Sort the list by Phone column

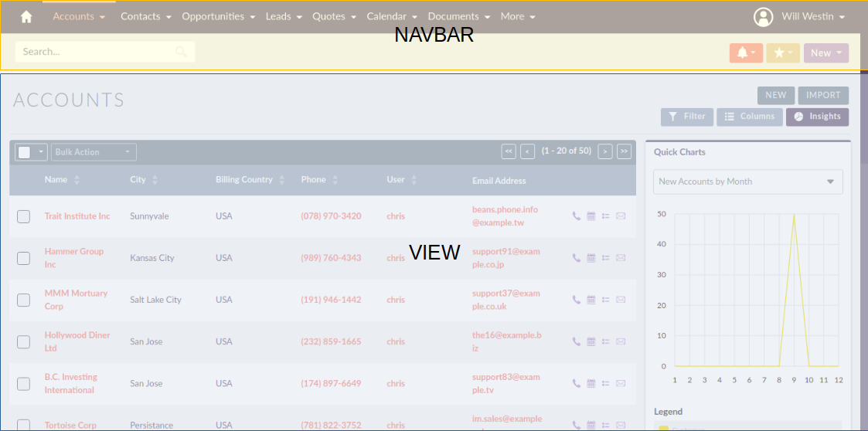[x=335, y=180]
